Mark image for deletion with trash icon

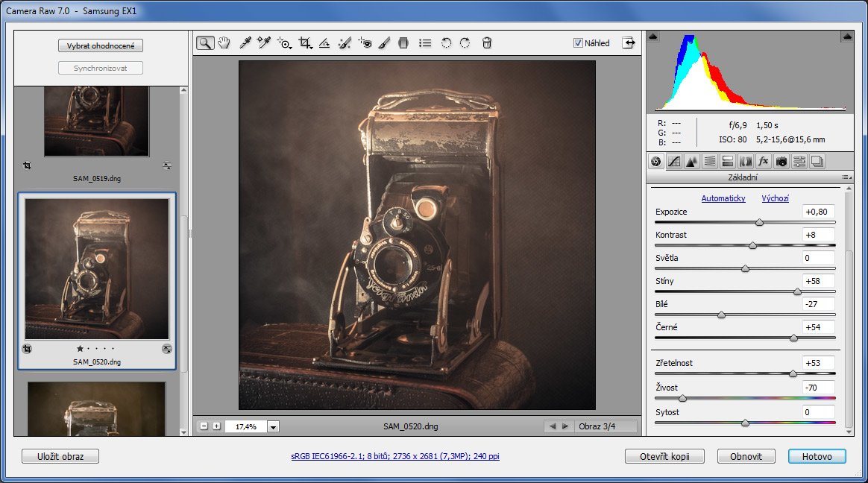[x=487, y=43]
